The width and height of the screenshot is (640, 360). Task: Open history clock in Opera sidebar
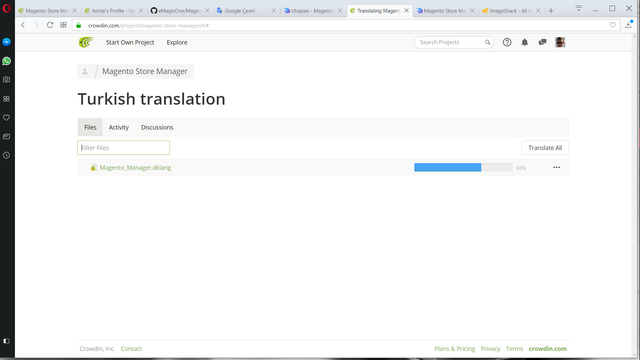pos(7,155)
